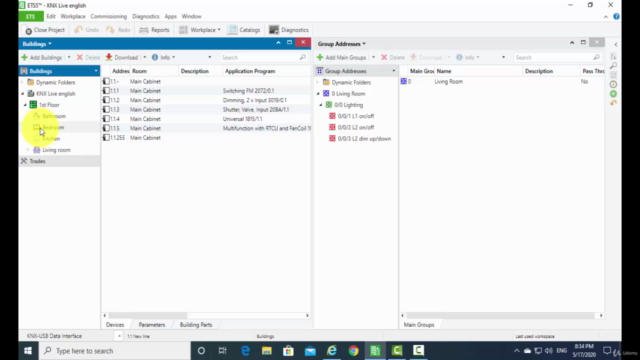Collapse the 0/0 Lighting middle group
The image size is (640, 360).
(x=321, y=105)
